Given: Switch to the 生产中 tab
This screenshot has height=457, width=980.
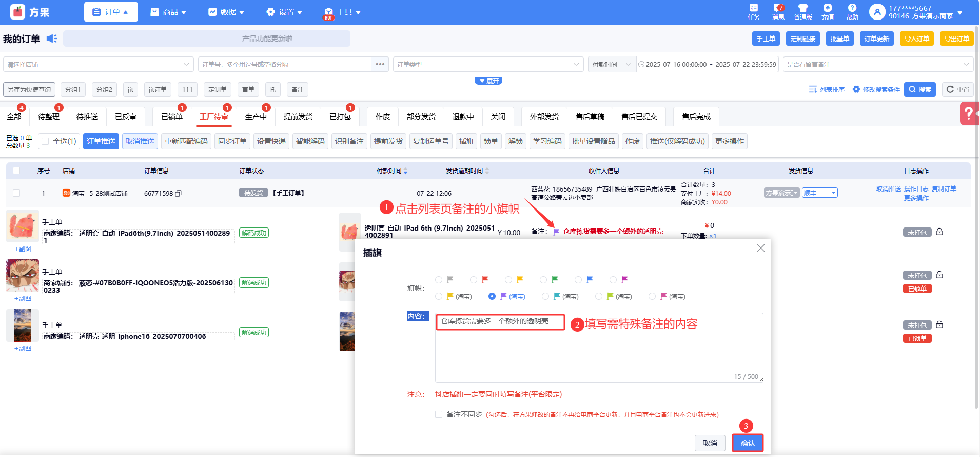Looking at the screenshot, I should tap(256, 117).
